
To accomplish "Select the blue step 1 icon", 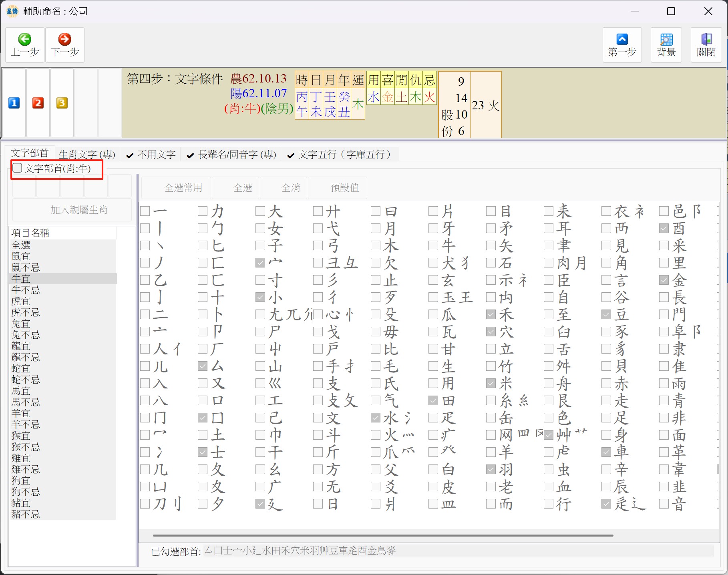I will pyautogui.click(x=14, y=103).
